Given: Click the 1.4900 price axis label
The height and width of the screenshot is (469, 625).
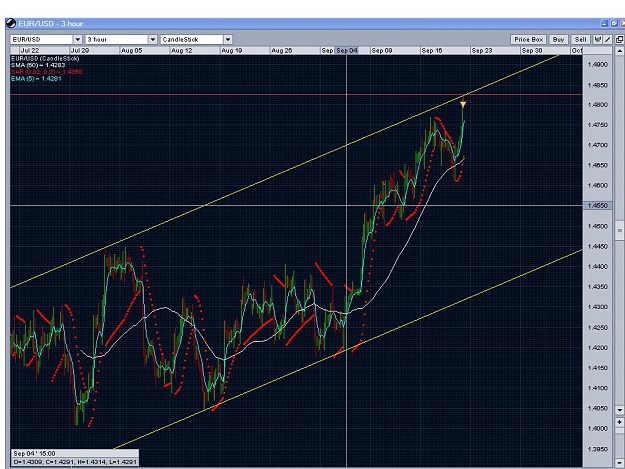Looking at the screenshot, I should pos(597,65).
